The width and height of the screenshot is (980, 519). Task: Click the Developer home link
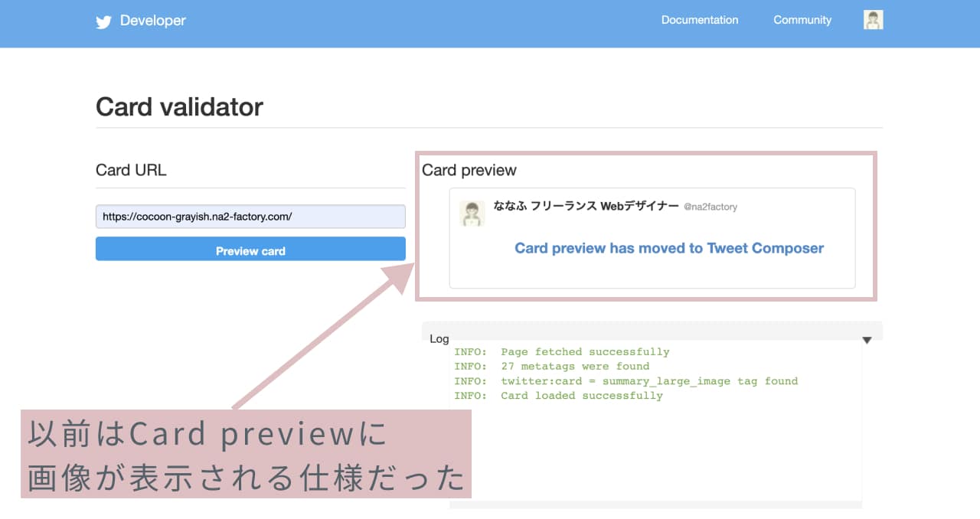[153, 21]
